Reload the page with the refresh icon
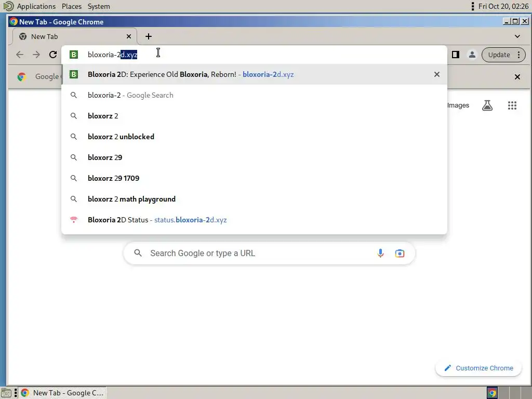The height and width of the screenshot is (399, 532). coord(53,55)
